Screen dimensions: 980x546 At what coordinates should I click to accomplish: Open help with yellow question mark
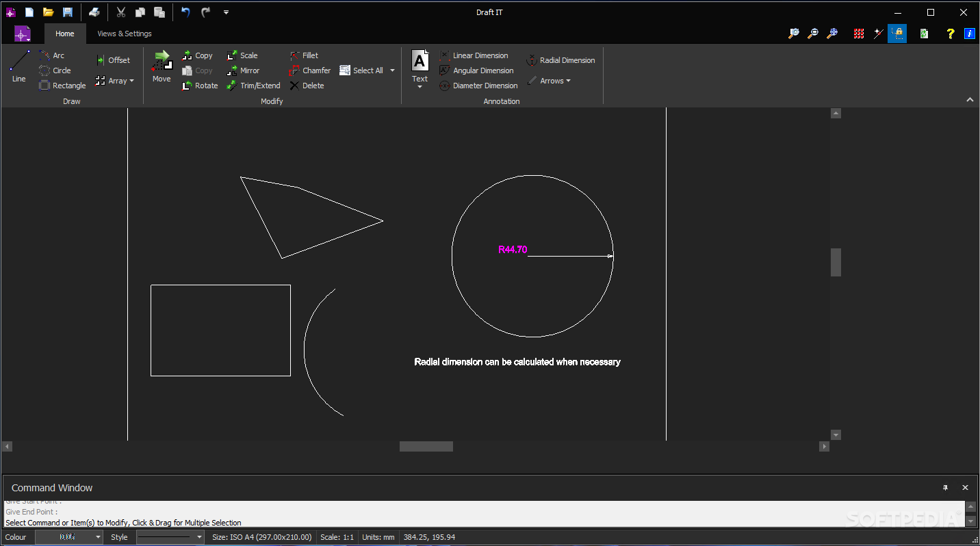pos(951,34)
